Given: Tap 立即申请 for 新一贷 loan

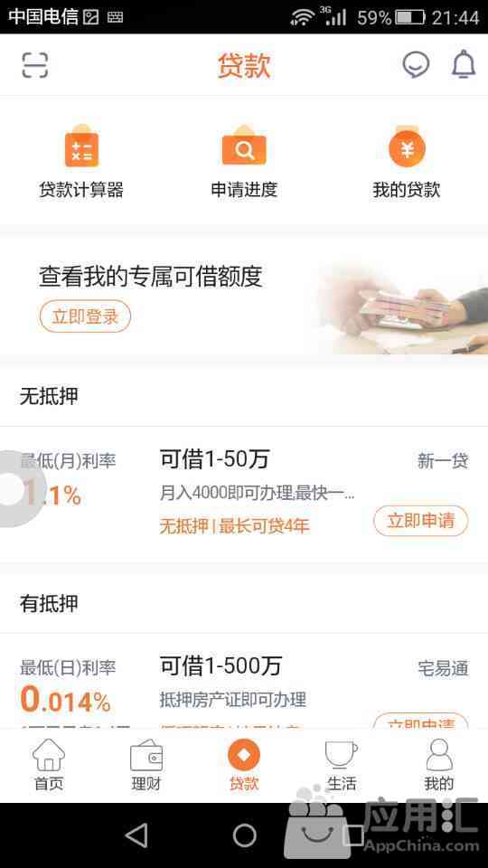Looking at the screenshot, I should (421, 521).
